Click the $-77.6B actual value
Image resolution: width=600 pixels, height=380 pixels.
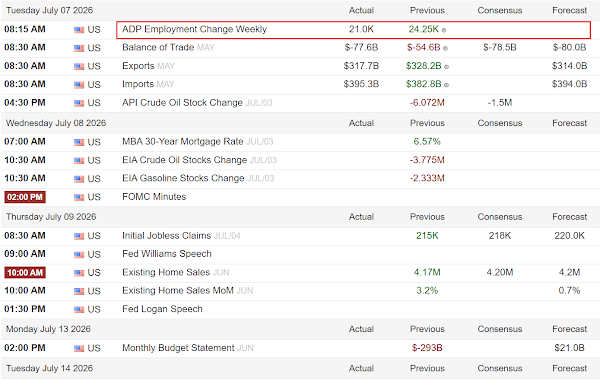coord(361,47)
